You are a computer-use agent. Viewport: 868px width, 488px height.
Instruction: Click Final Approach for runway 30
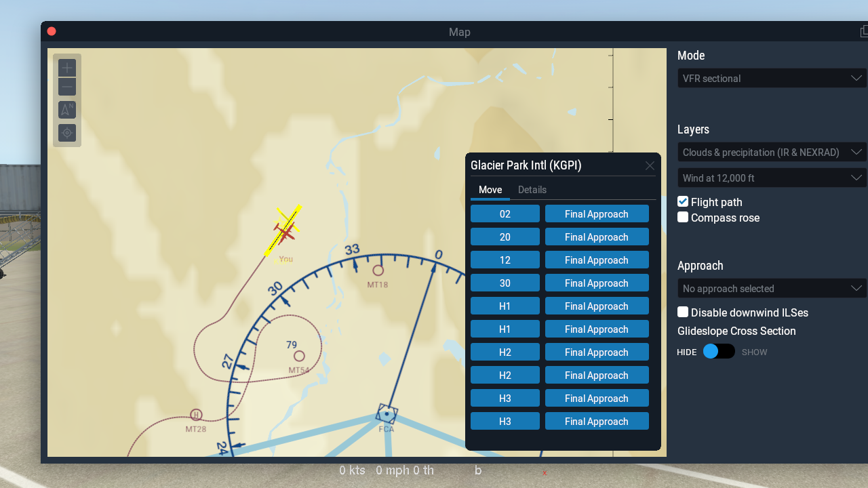pos(597,283)
